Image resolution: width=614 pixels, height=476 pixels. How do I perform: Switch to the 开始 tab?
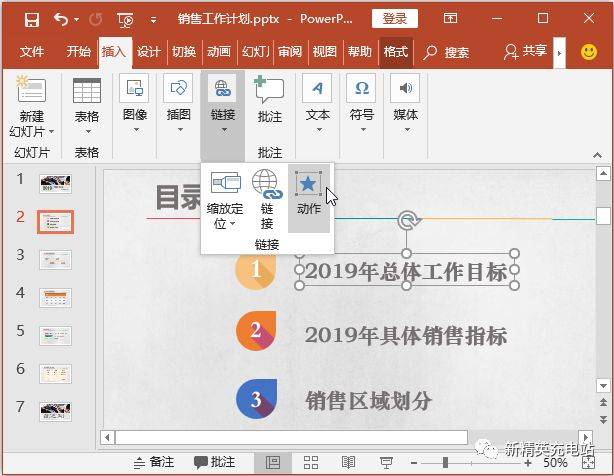[78, 52]
